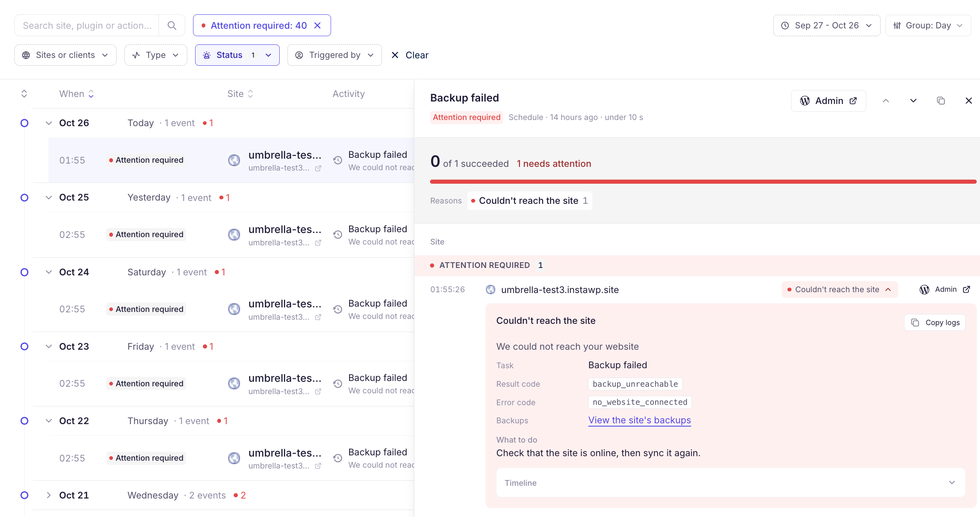Image resolution: width=980 pixels, height=517 pixels.
Task: Open Admin link for umbrella-test3.instawp.site
Action: [945, 289]
